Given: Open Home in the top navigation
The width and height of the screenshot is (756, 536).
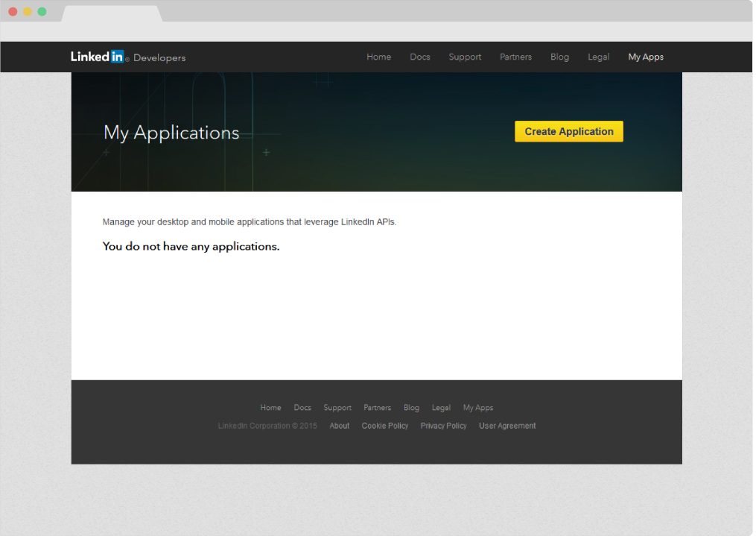Looking at the screenshot, I should (378, 57).
